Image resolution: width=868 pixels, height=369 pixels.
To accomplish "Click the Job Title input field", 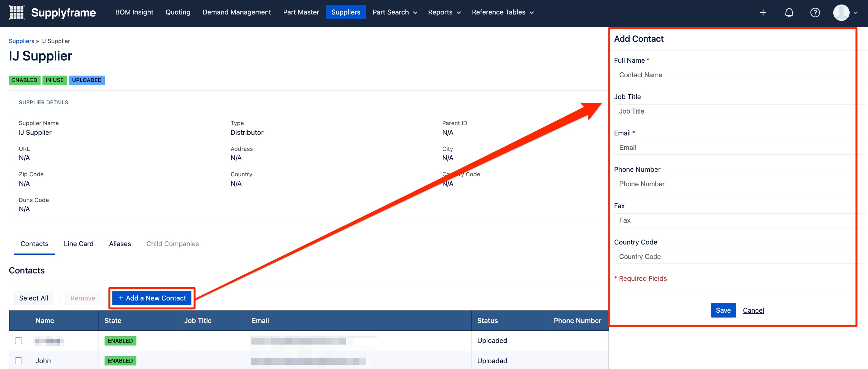I will pyautogui.click(x=740, y=111).
